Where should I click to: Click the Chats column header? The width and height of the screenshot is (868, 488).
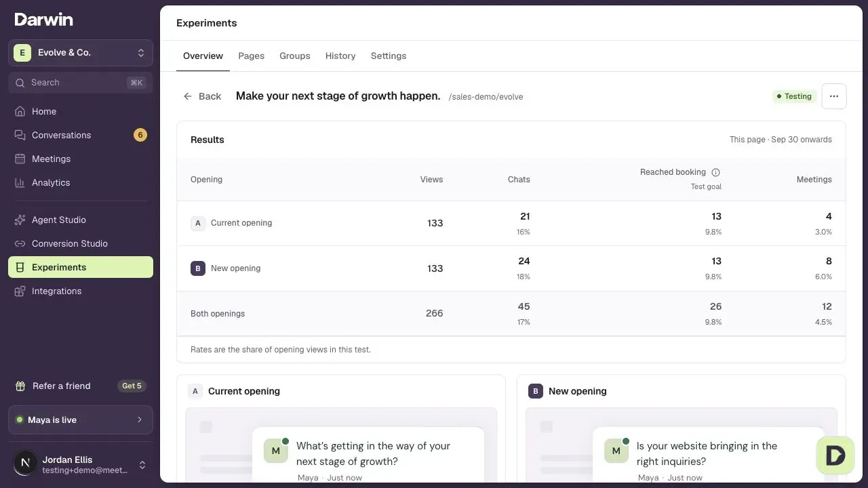[x=519, y=180]
